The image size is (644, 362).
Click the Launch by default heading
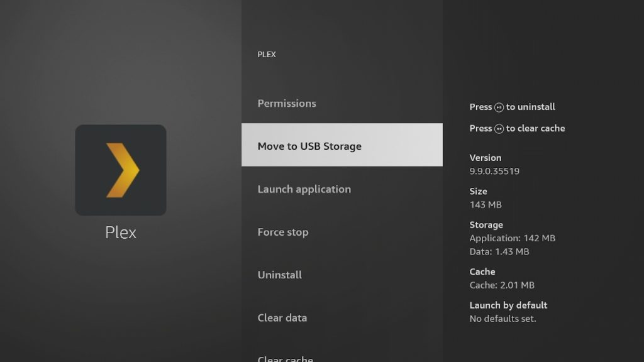(508, 305)
